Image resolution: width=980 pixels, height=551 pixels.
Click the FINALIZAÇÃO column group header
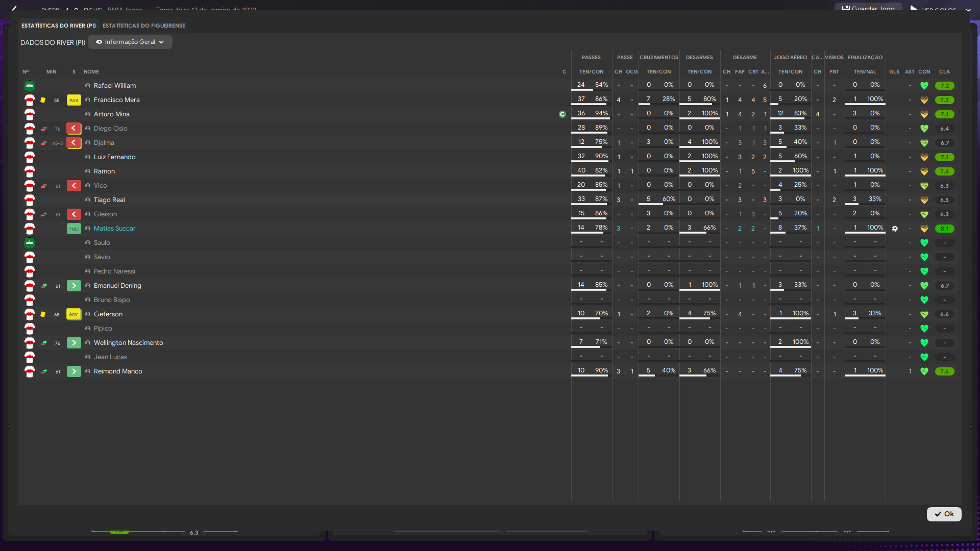(x=865, y=58)
